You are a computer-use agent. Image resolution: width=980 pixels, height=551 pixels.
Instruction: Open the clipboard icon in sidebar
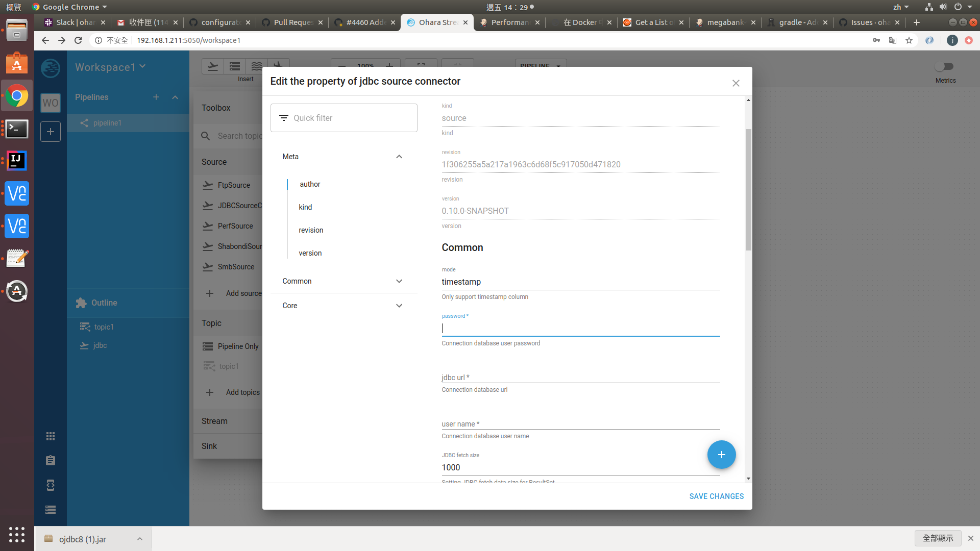[x=51, y=461]
